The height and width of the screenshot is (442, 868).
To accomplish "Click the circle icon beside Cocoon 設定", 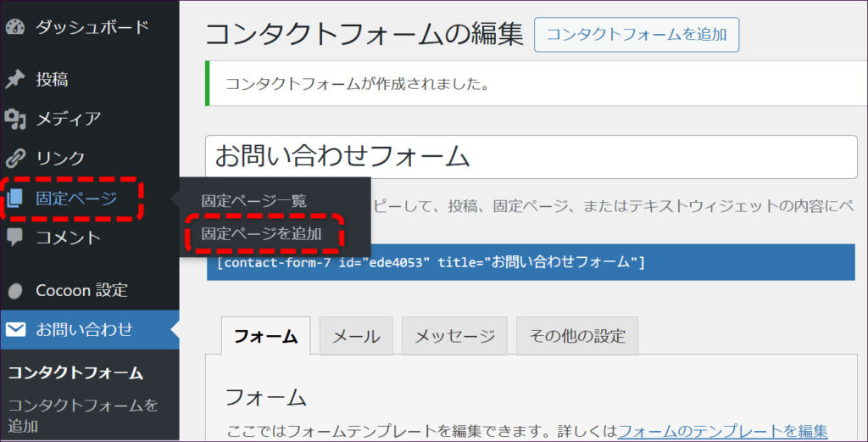I will [x=15, y=291].
